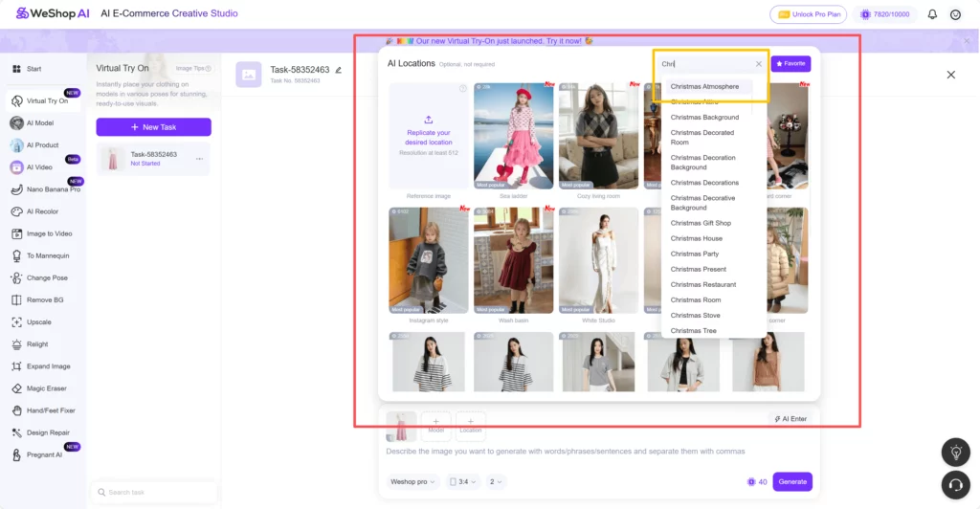Open the user account avatar icon
This screenshot has width=980, height=509.
[x=955, y=14]
